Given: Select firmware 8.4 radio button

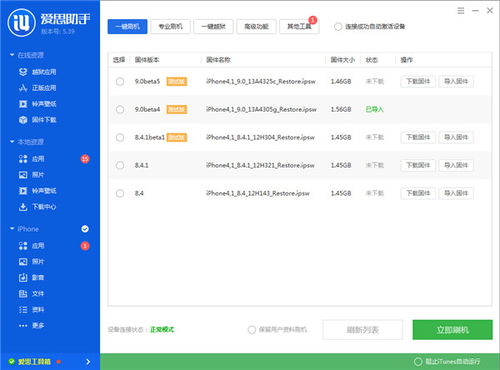Looking at the screenshot, I should [x=120, y=193].
